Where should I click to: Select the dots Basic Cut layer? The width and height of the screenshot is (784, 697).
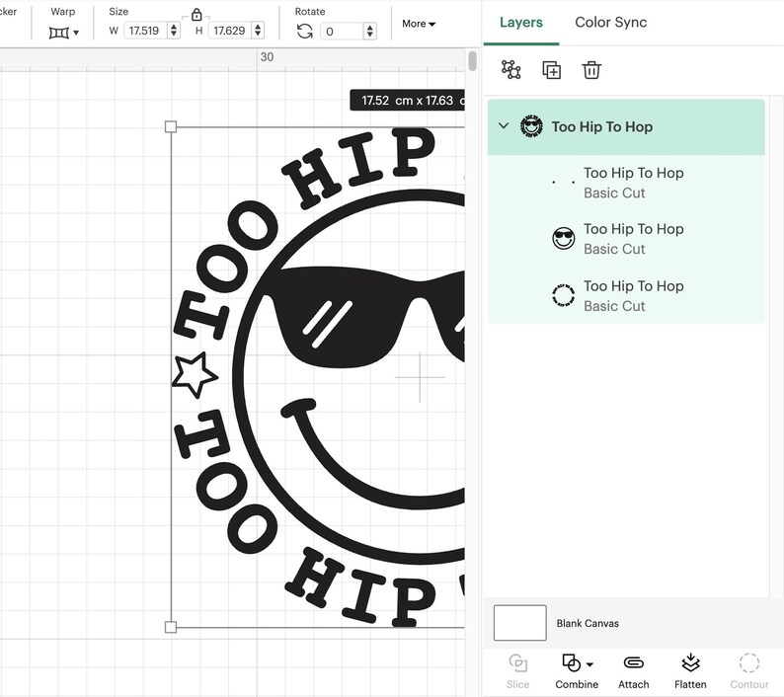point(626,183)
